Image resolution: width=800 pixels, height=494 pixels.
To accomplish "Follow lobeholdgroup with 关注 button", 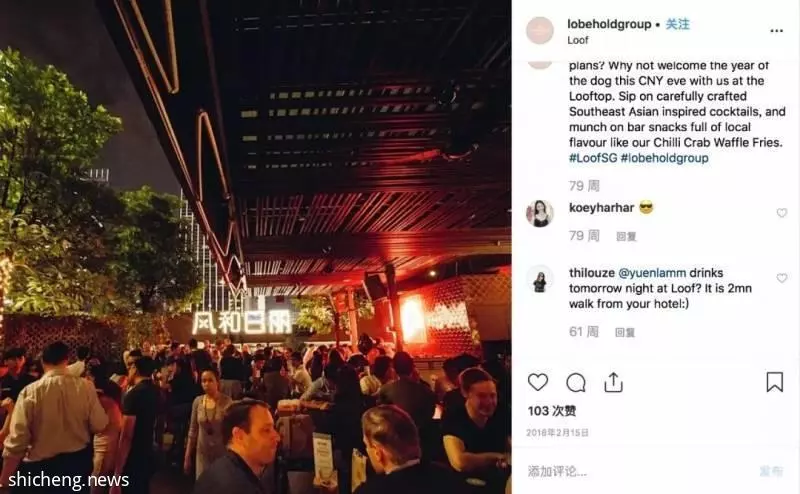I will pyautogui.click(x=678, y=24).
